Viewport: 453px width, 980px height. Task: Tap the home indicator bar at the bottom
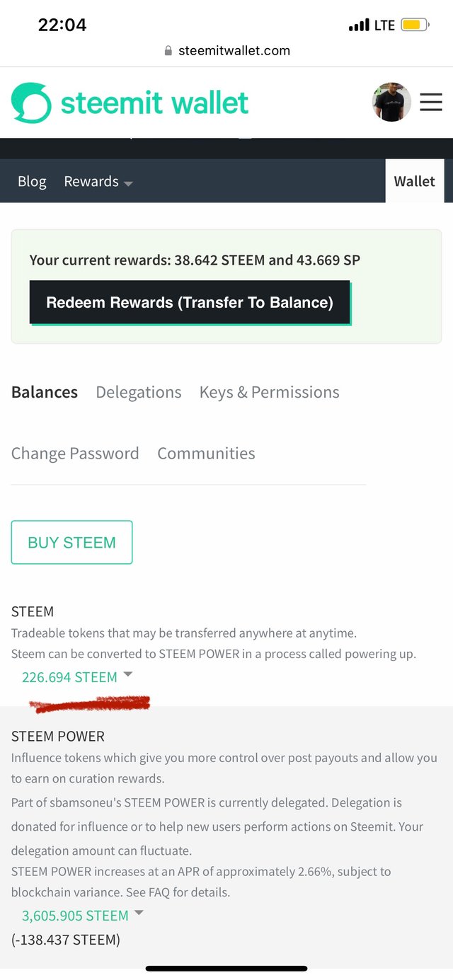click(x=226, y=968)
